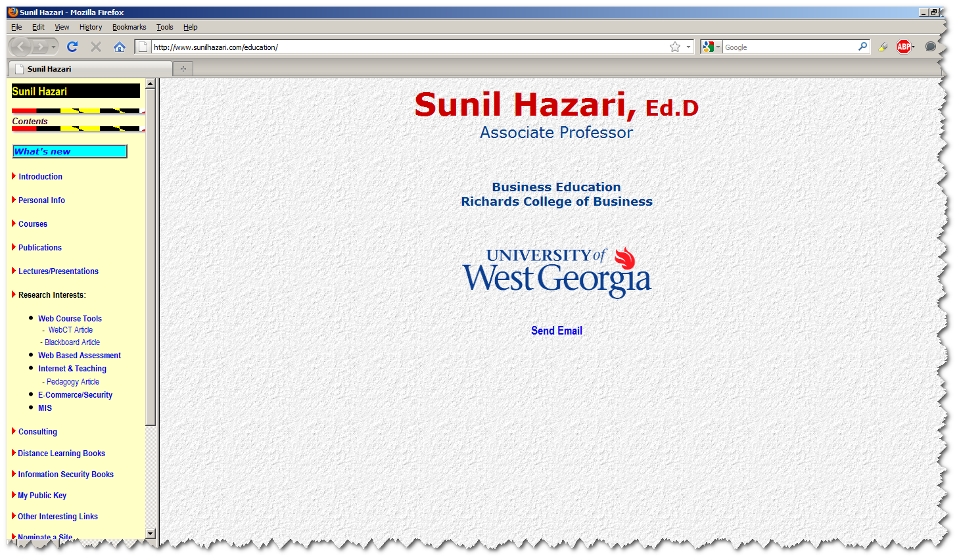Screen dimensions: 959x560
Task: Open the Blackboard Article link
Action: pos(72,342)
